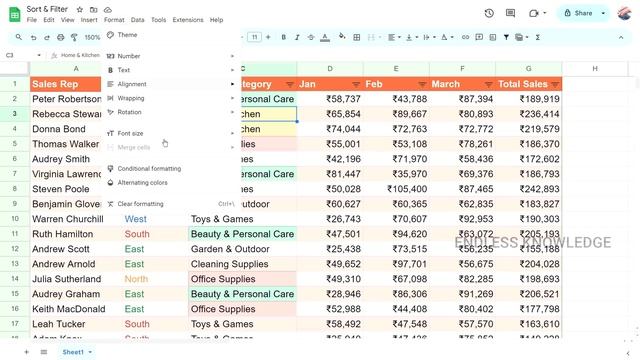Select Alternating colors menu entry
The image size is (640, 360).
[171, 183]
